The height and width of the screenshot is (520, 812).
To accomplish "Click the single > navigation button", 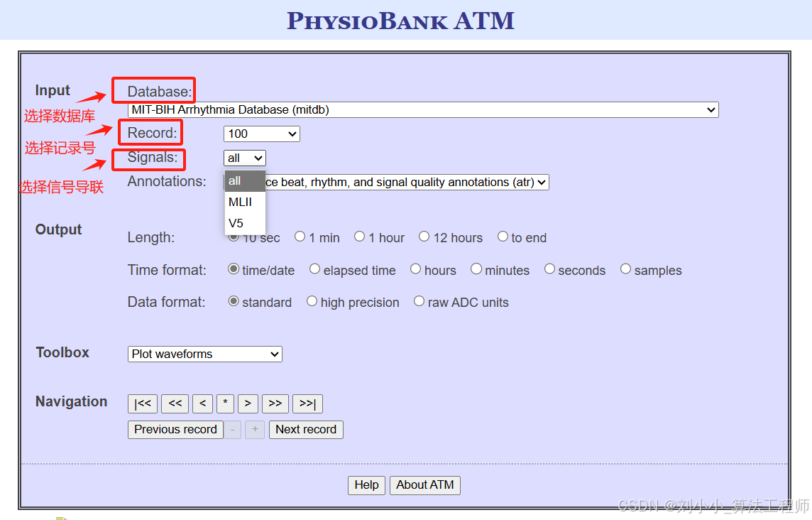I will click(x=248, y=404).
